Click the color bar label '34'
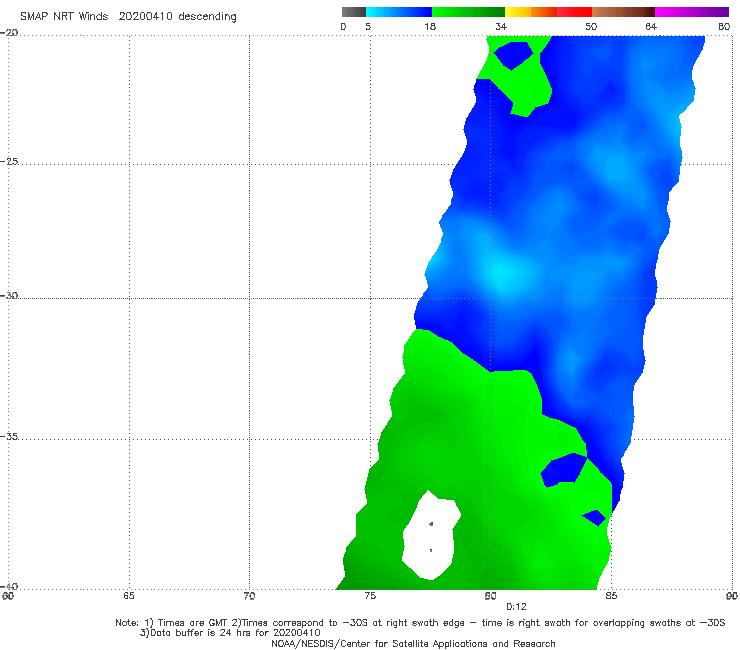Image resolution: width=740 pixels, height=650 pixels. click(501, 26)
